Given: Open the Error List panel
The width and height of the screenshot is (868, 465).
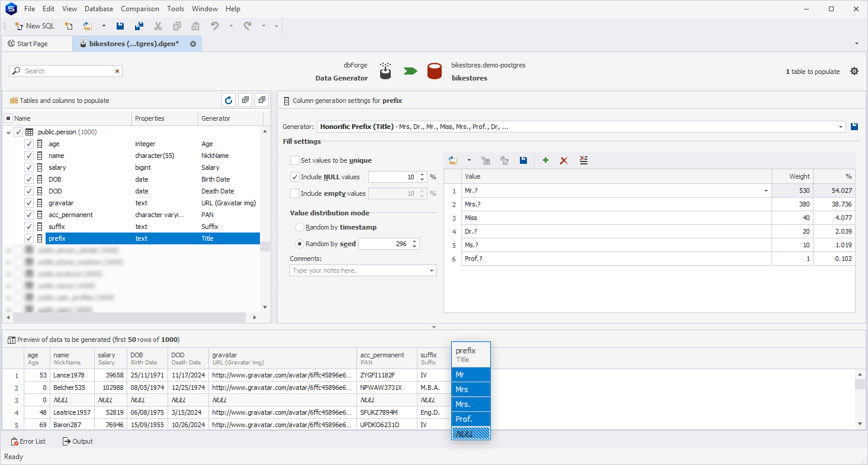Looking at the screenshot, I should 28,441.
